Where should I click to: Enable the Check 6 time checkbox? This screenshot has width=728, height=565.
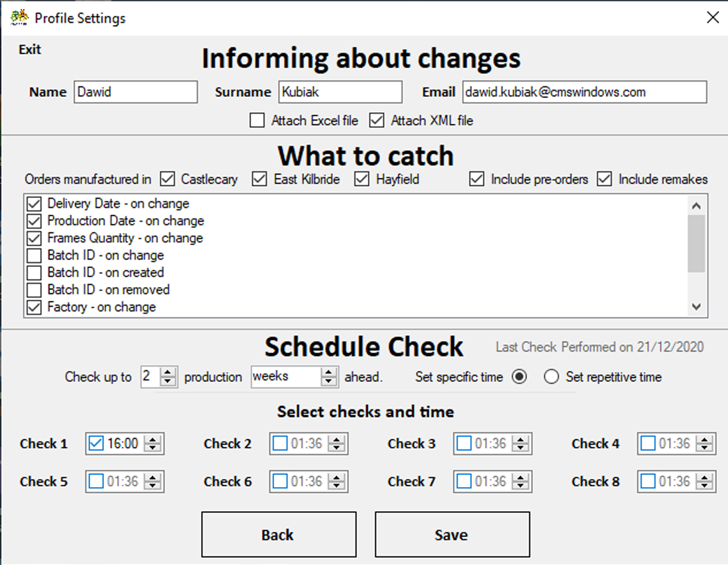pyautogui.click(x=280, y=482)
